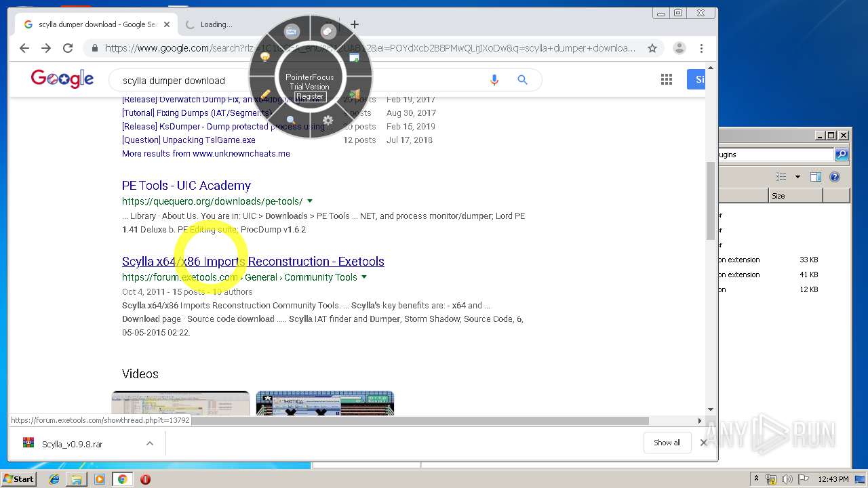Click the Explorer window search button
Viewport: 868px width, 488px height.
[842, 155]
